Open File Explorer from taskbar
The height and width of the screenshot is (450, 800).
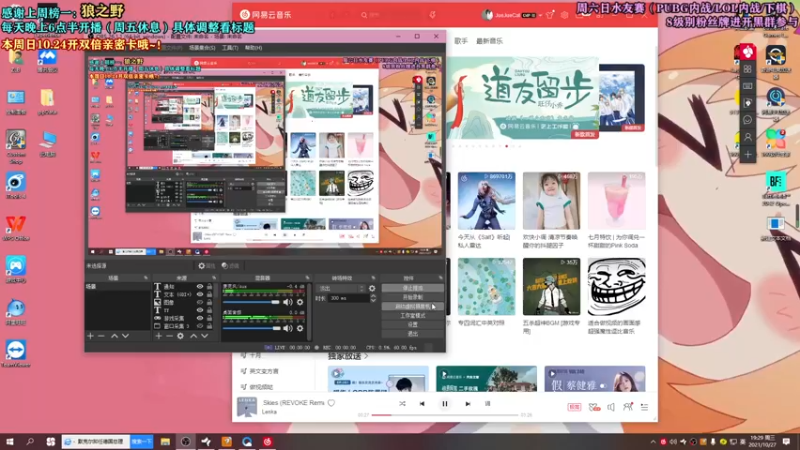pyautogui.click(x=165, y=441)
